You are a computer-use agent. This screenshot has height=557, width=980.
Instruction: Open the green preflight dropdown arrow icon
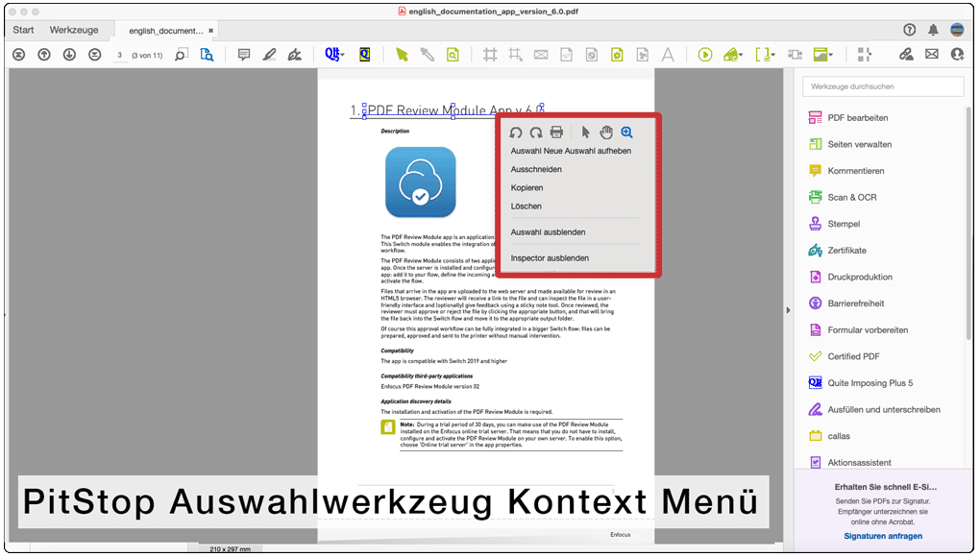point(733,55)
